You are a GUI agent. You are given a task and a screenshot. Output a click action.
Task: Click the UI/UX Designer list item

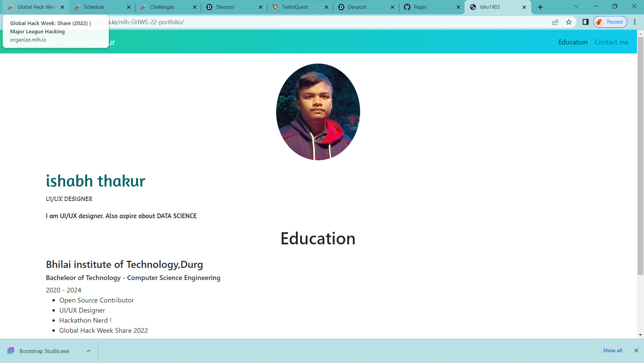[x=82, y=310]
